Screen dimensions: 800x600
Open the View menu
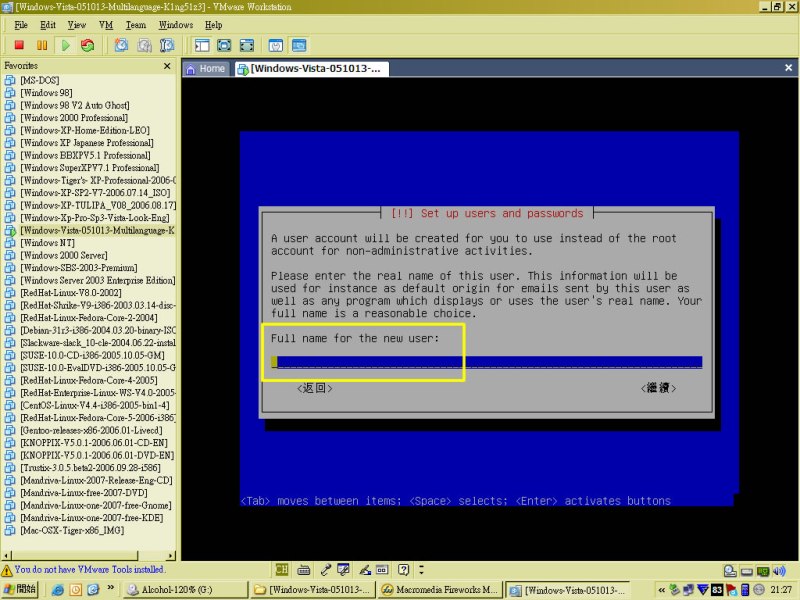(77, 25)
